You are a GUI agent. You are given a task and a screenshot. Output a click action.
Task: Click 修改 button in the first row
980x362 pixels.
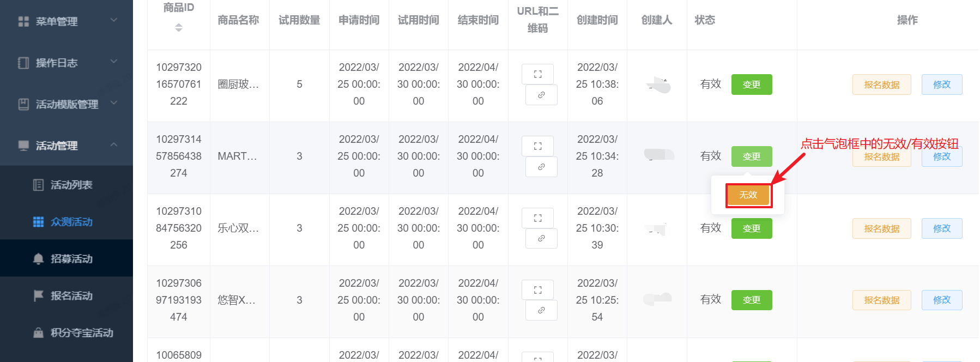tap(942, 85)
